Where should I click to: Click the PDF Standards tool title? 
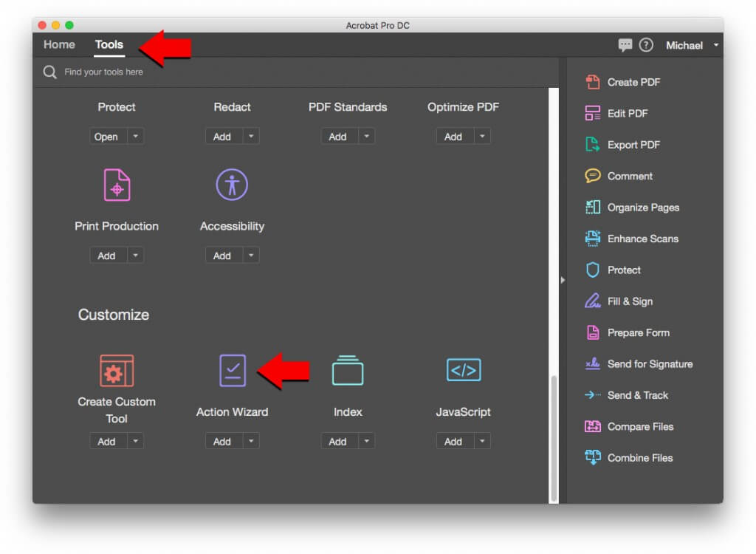coord(348,106)
